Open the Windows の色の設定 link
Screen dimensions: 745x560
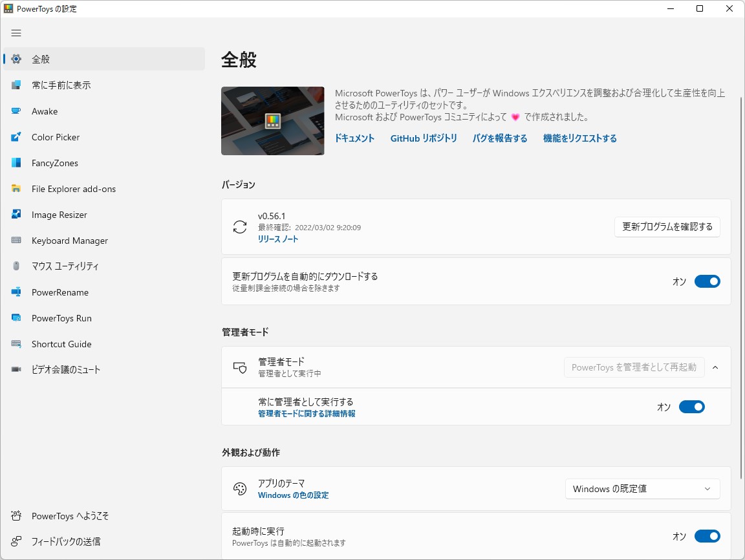tap(293, 495)
